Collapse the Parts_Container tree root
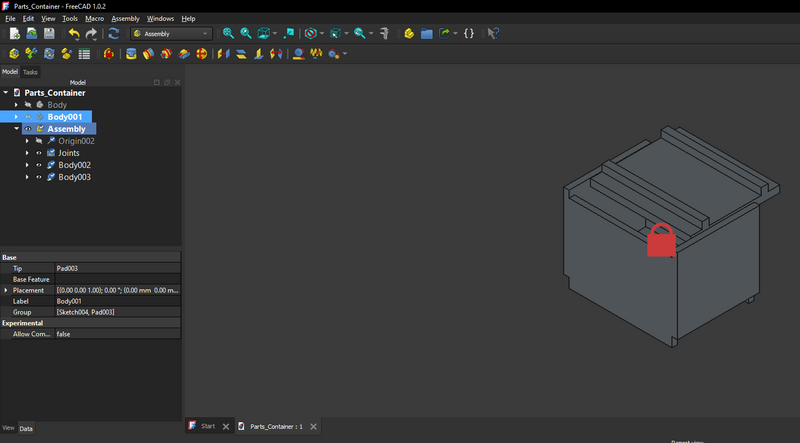Image resolution: width=800 pixels, height=443 pixels. [x=6, y=93]
